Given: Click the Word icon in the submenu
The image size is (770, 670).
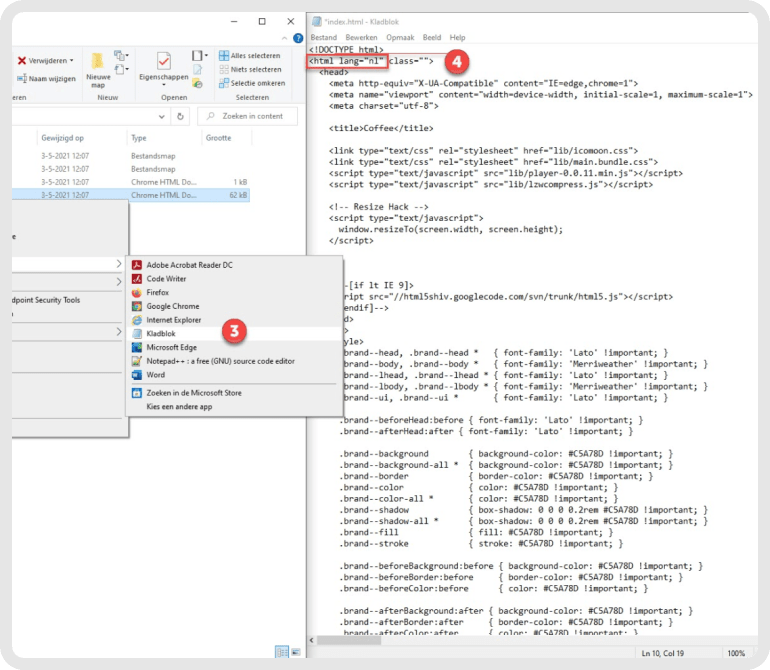Looking at the screenshot, I should (x=137, y=375).
